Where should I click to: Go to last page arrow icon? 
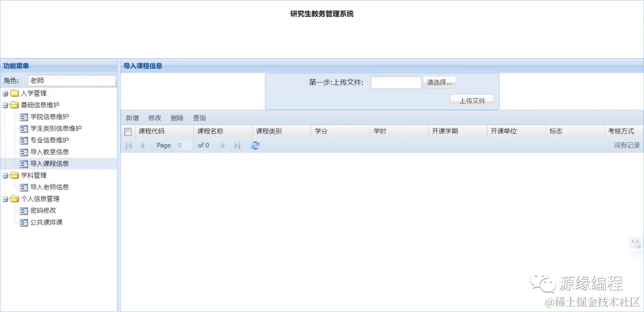tap(237, 145)
